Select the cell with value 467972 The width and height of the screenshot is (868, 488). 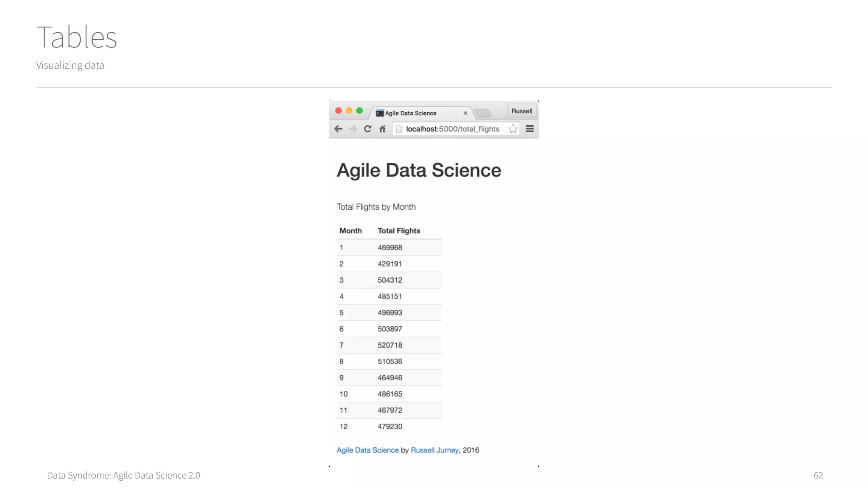[x=390, y=410]
